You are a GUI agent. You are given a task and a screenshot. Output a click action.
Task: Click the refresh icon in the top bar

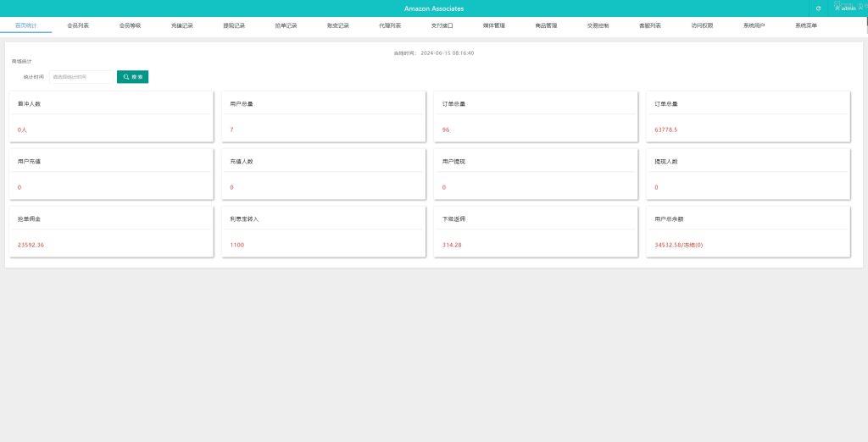coord(818,8)
